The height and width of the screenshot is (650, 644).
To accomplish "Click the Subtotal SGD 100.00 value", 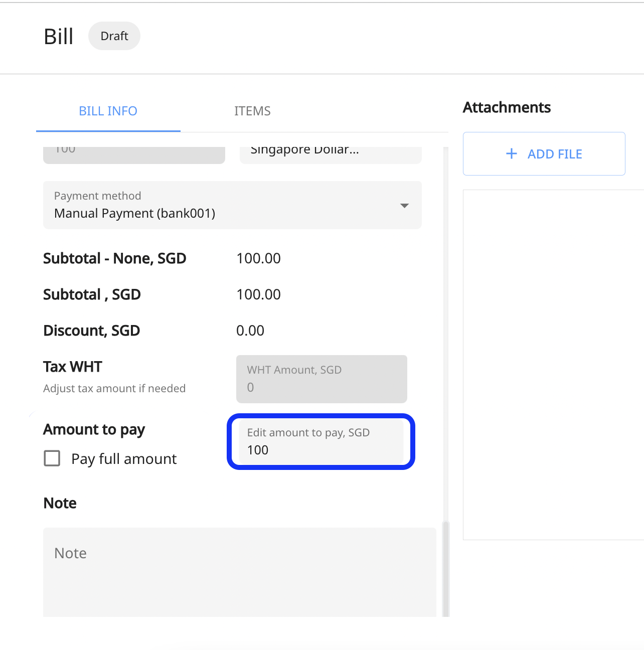I will click(x=259, y=294).
